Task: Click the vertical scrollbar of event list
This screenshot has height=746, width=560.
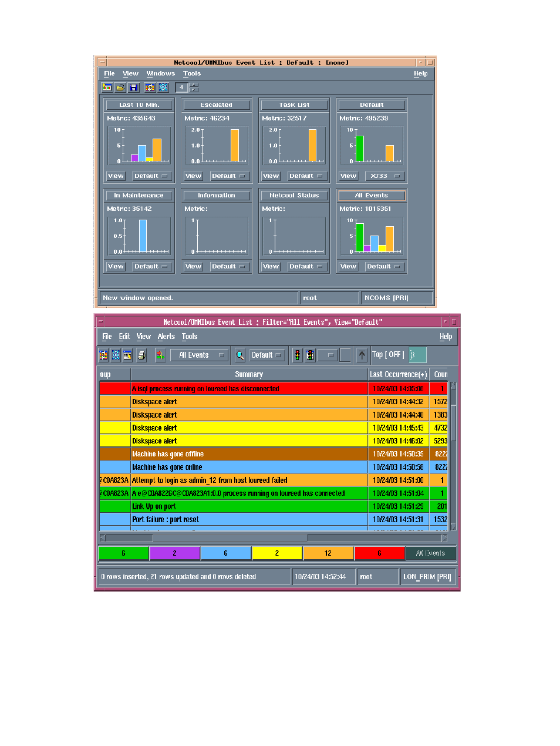Action: point(453,456)
